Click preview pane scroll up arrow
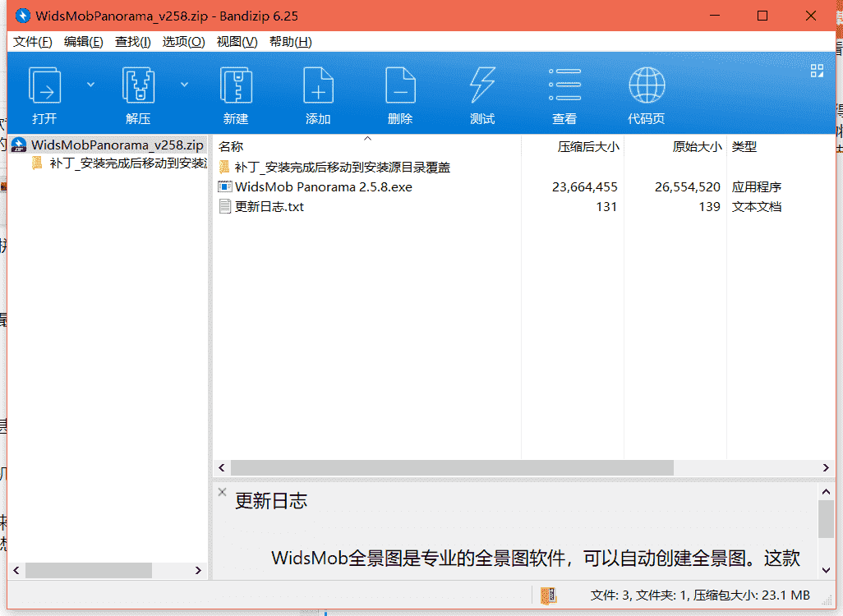Image resolution: width=843 pixels, height=616 pixels. (827, 492)
